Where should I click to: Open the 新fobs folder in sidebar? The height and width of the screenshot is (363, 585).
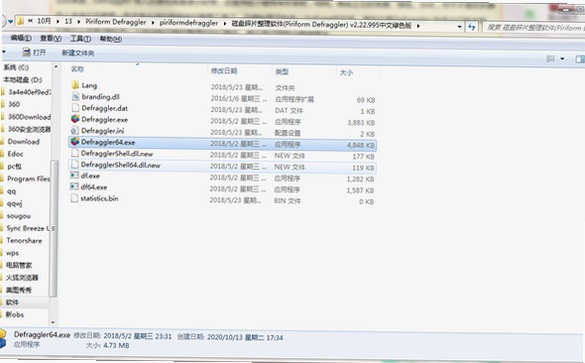[15, 315]
